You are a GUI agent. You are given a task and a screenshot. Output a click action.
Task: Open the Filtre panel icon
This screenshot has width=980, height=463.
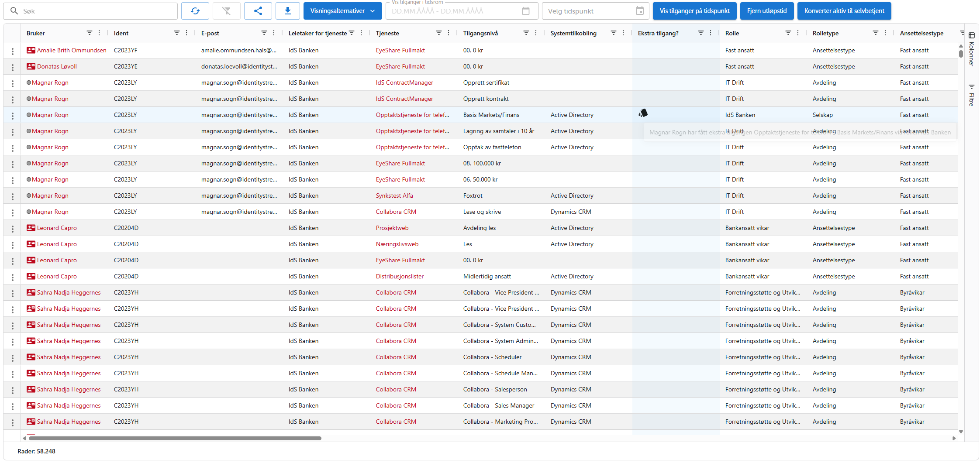pyautogui.click(x=971, y=86)
